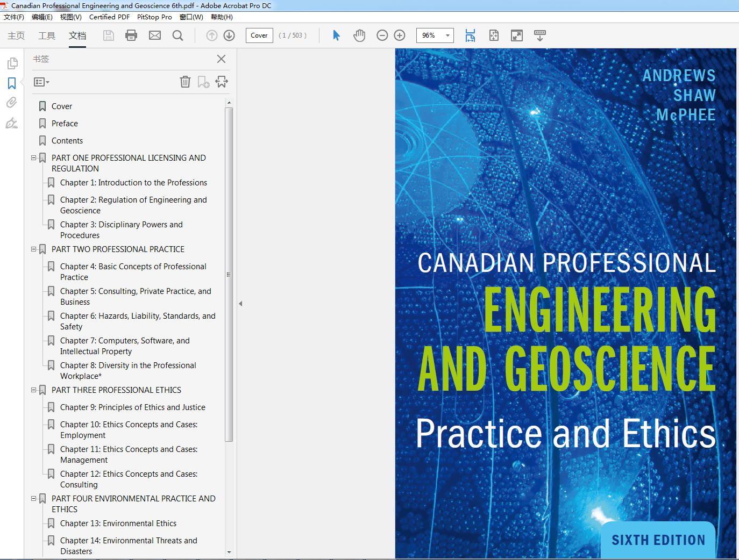Click the page number field showing Cover
Image resolution: width=739 pixels, height=560 pixels.
[259, 35]
